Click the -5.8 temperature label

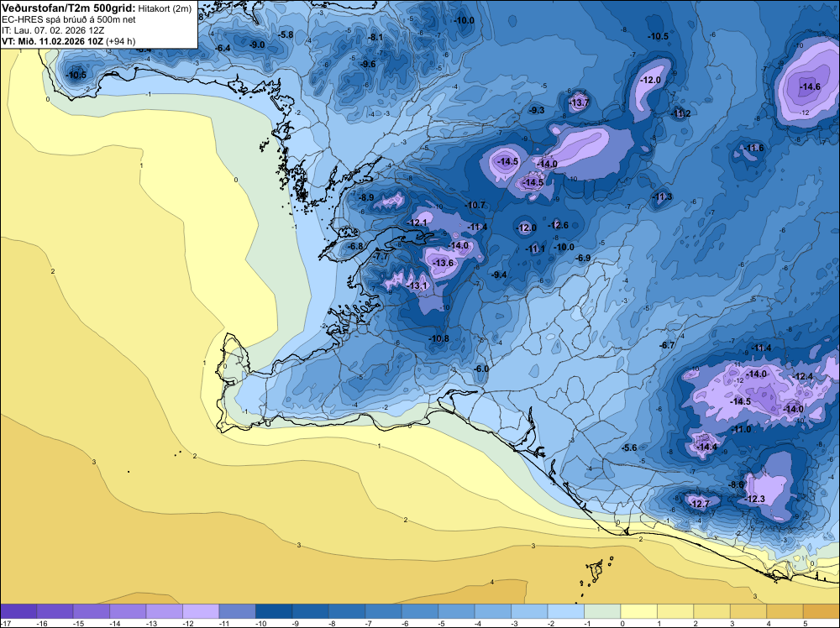tap(286, 34)
